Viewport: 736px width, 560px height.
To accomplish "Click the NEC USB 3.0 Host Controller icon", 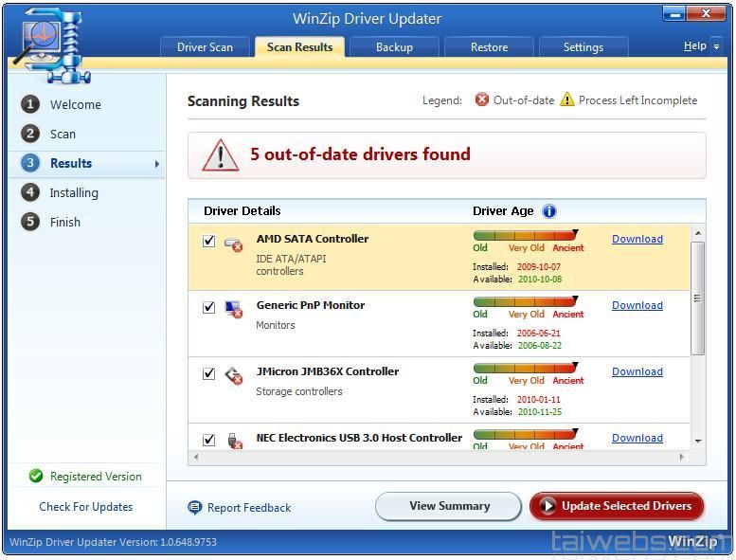I will 233,440.
